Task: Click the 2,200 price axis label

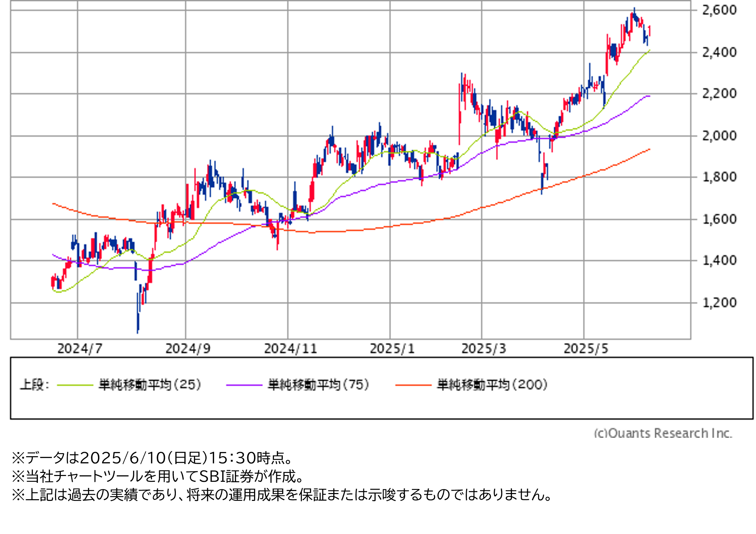Action: (x=719, y=93)
